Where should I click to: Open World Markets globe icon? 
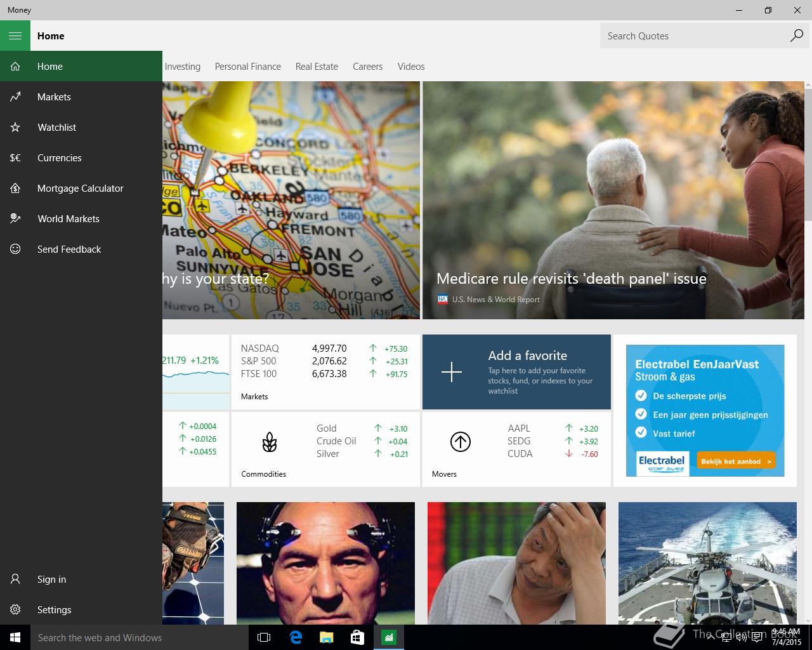(x=15, y=218)
